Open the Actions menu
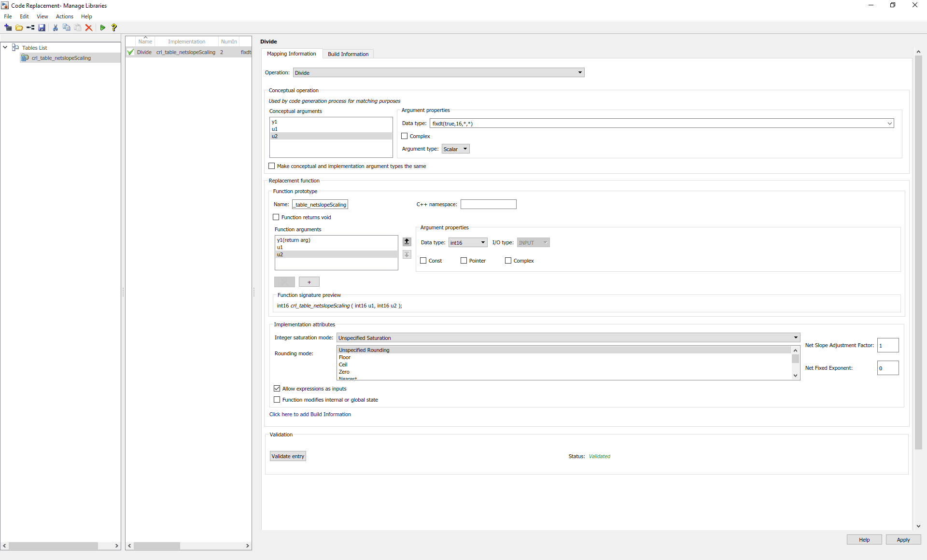This screenshot has height=560, width=927. coord(64,16)
